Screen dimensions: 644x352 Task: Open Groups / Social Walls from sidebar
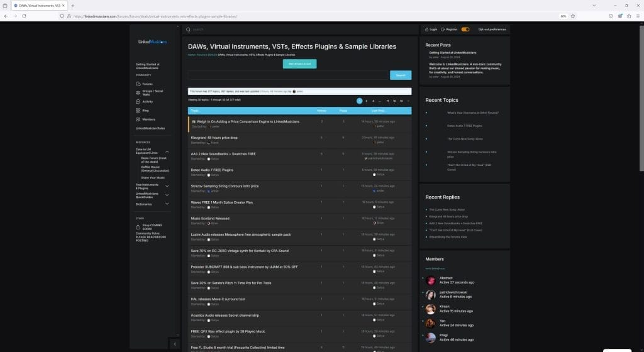pos(138,92)
